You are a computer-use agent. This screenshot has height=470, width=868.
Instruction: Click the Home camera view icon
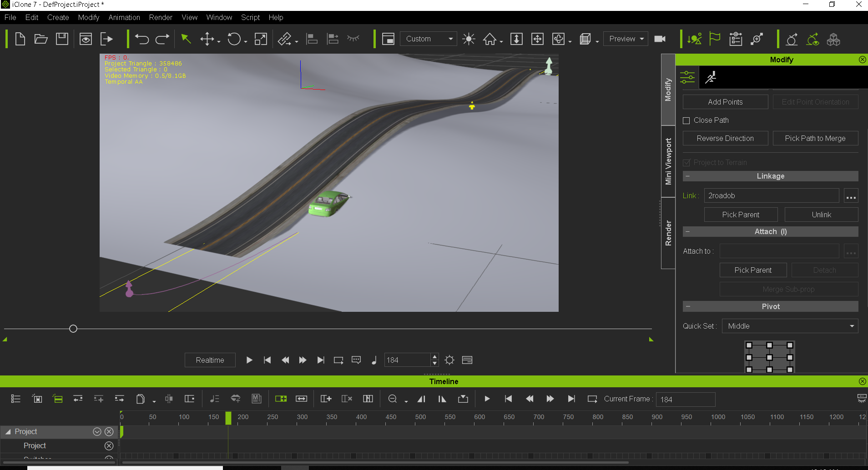pos(490,39)
